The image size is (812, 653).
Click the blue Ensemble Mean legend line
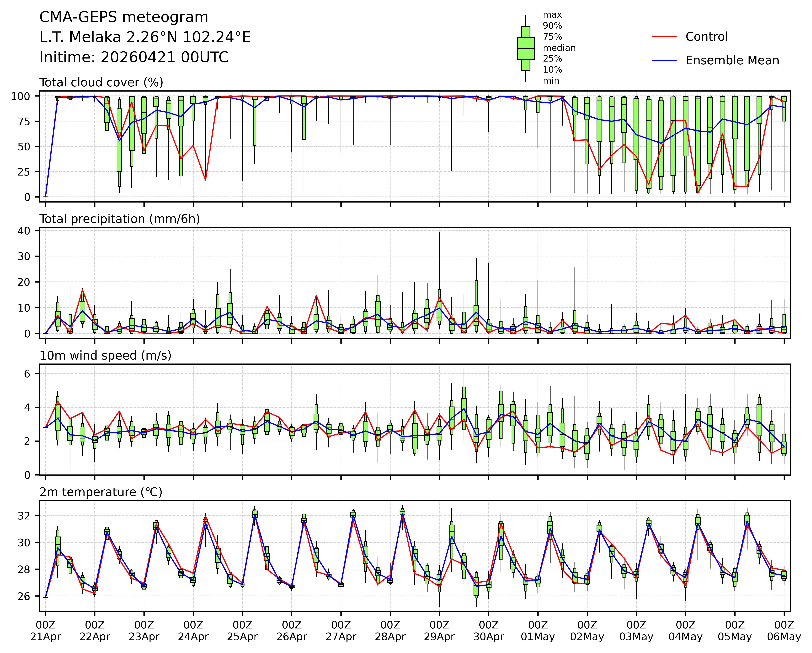[x=664, y=60]
